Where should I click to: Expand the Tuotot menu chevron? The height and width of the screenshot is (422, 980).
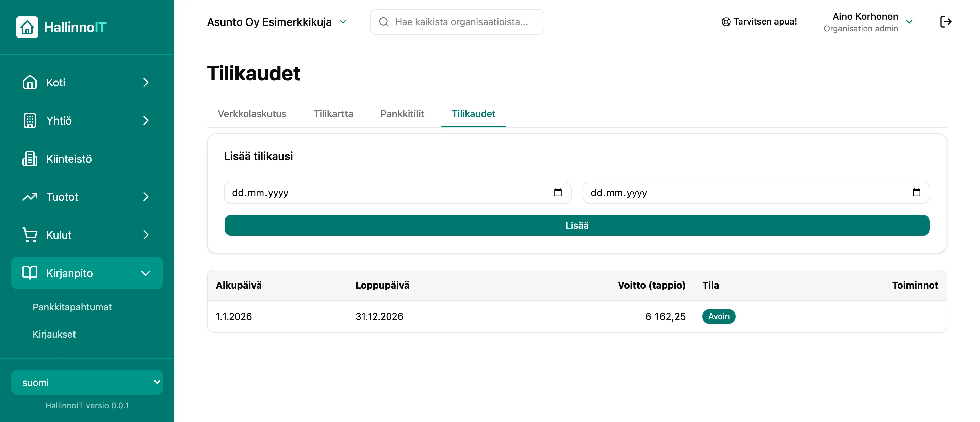[146, 197]
